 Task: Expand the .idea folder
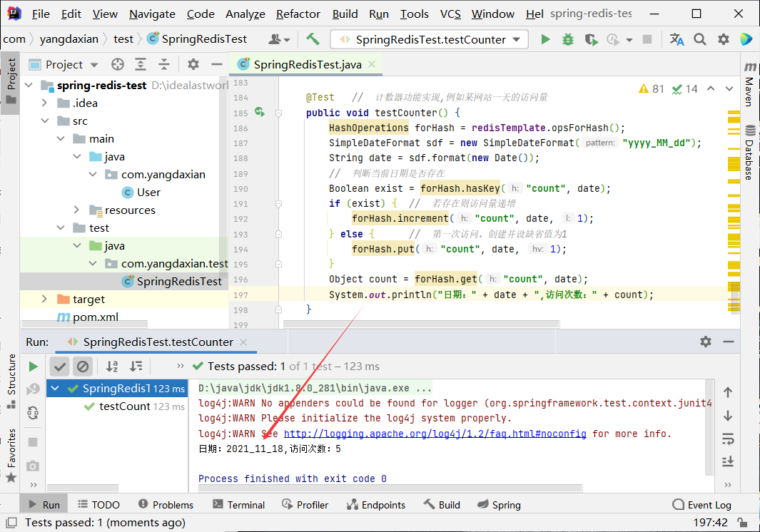point(44,103)
